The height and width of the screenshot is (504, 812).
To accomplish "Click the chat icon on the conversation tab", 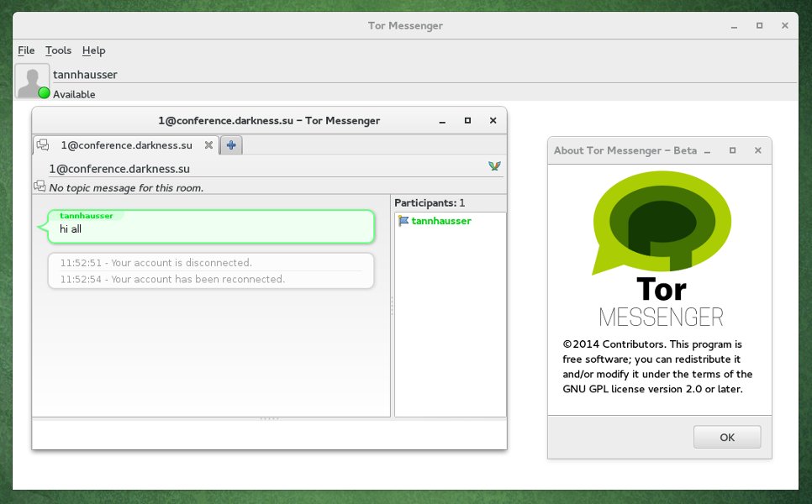I will click(x=43, y=144).
